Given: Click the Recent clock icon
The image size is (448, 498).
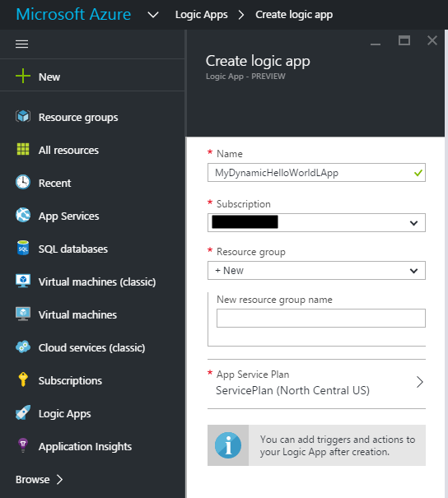Looking at the screenshot, I should [x=23, y=182].
